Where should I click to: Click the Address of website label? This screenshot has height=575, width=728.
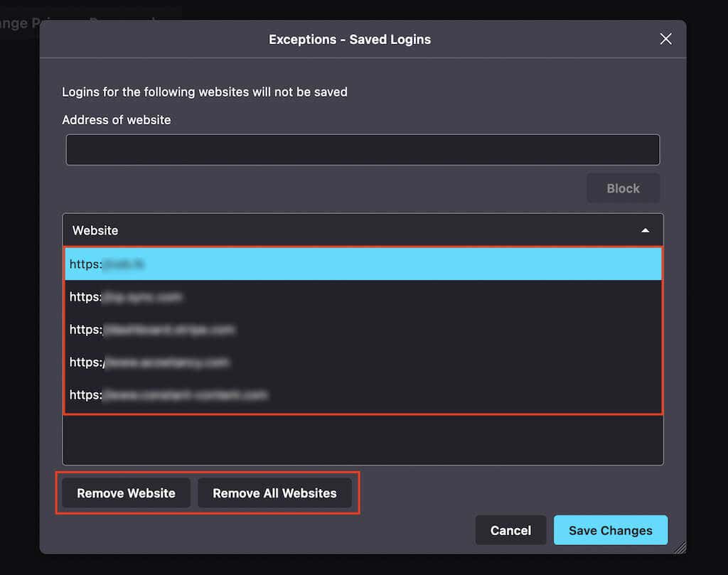point(117,120)
